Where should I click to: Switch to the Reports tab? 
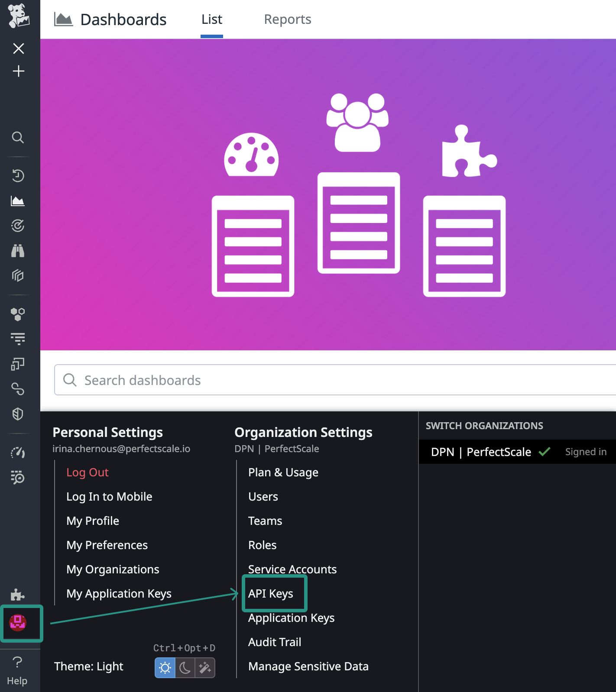[x=288, y=19]
